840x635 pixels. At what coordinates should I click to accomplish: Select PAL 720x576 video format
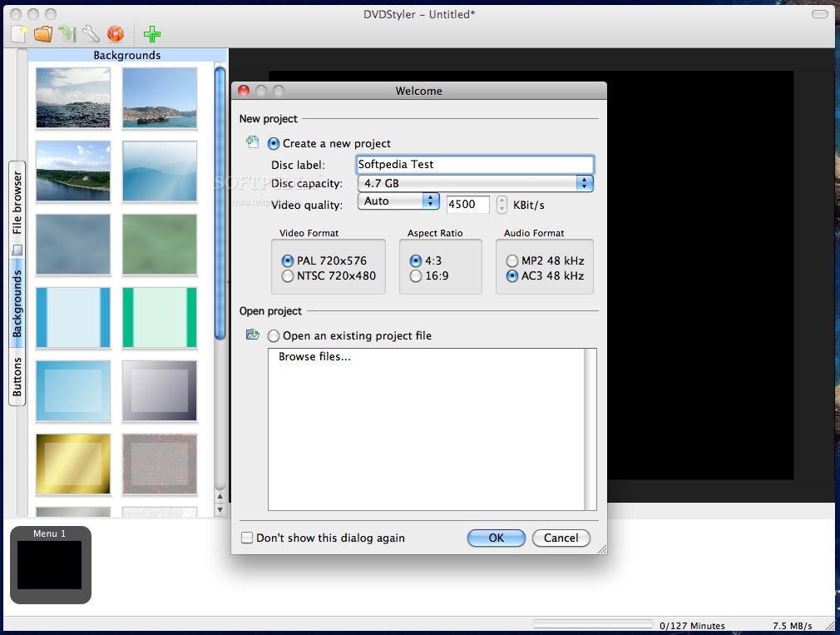[x=288, y=261]
